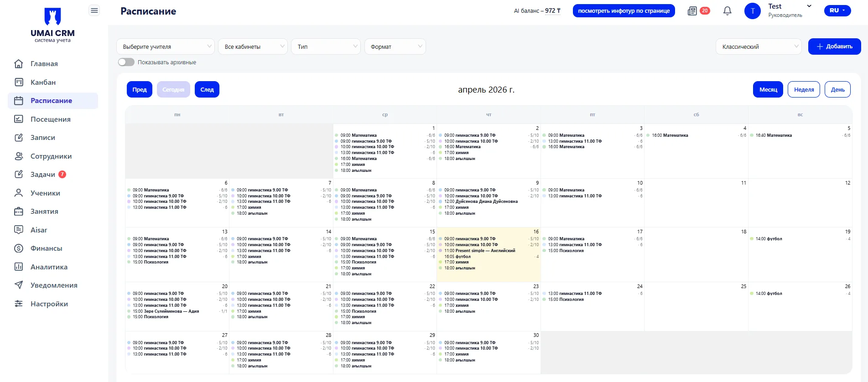Expand the all rooms dropdown
The width and height of the screenshot is (868, 382).
point(253,46)
